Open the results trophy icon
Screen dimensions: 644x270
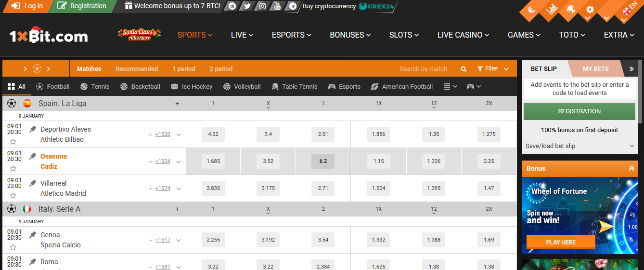571,9
